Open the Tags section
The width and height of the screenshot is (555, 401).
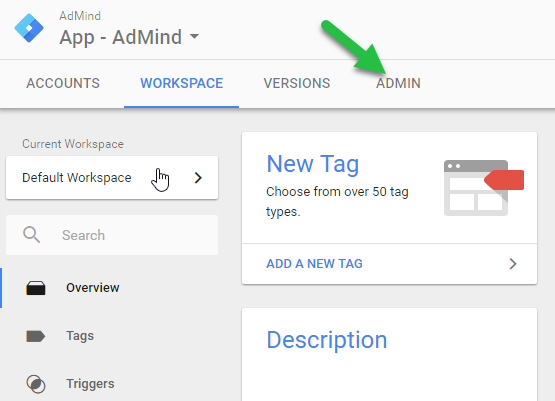[80, 336]
